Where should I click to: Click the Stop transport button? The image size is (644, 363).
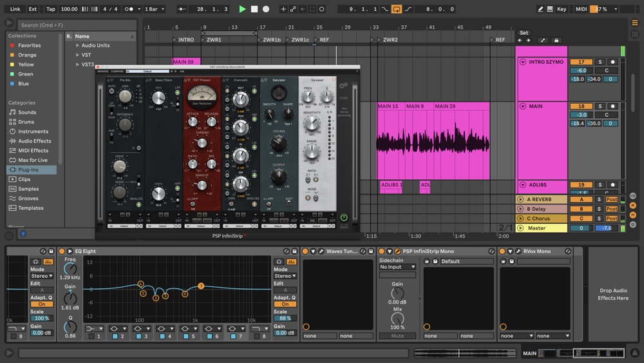click(254, 9)
